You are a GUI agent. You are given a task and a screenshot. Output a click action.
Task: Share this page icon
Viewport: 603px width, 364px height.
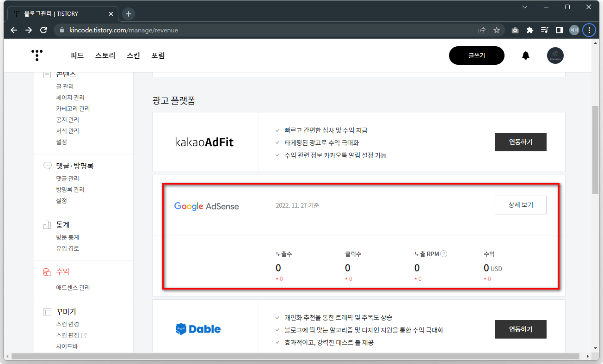(482, 30)
